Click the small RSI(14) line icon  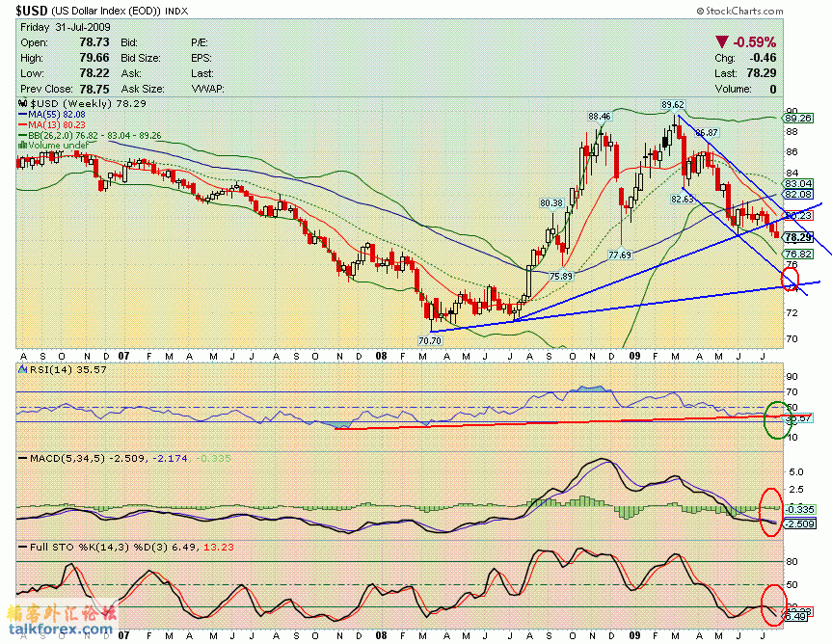click(23, 369)
